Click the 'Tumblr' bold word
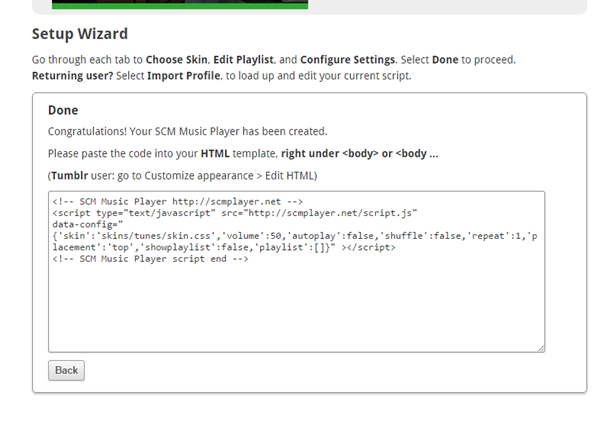Viewport: 600px width, 421px height. (x=70, y=176)
